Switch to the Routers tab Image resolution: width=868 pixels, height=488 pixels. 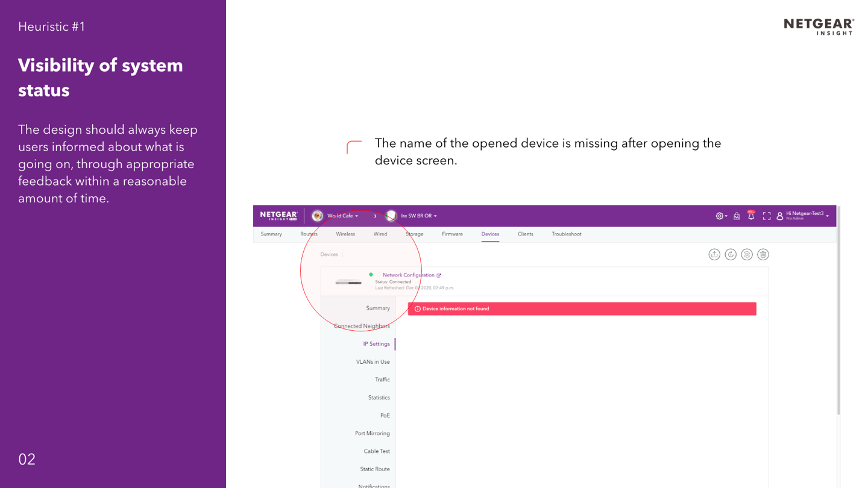pos(309,234)
